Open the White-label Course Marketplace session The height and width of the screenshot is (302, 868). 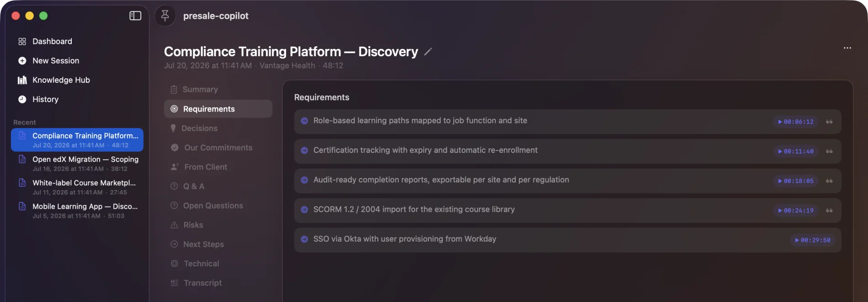(77, 187)
